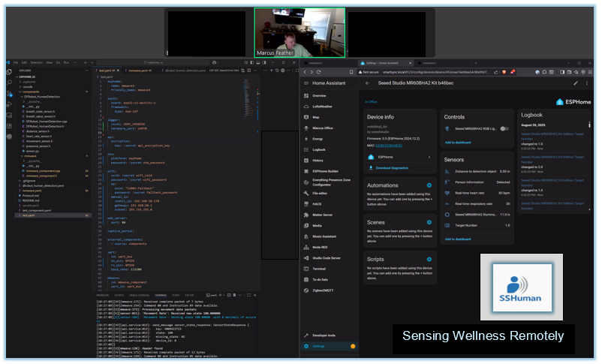Click the Download diagnostics link
The width and height of the screenshot is (602, 364).
(392, 168)
